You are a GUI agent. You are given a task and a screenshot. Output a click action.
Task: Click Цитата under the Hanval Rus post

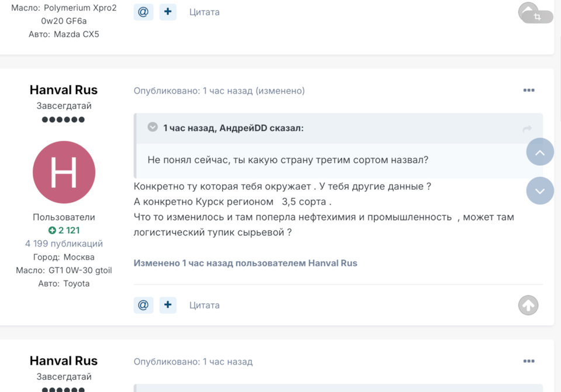click(x=205, y=305)
